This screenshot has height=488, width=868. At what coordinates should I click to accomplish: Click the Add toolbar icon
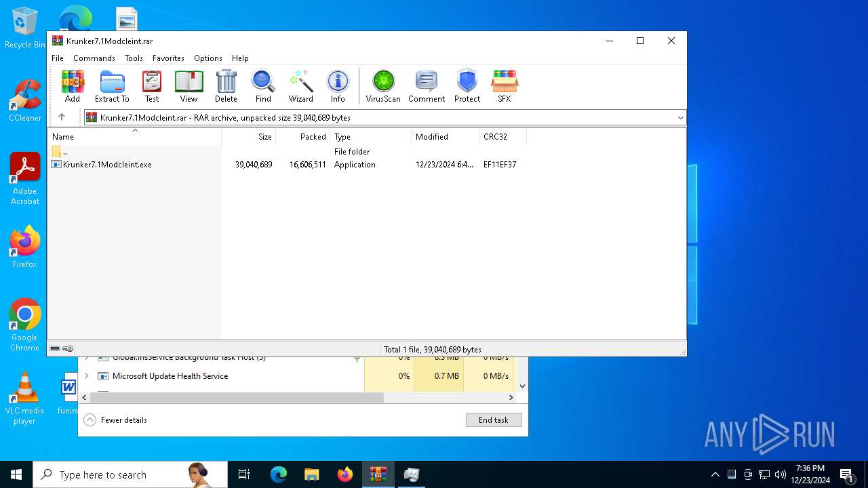(x=73, y=86)
